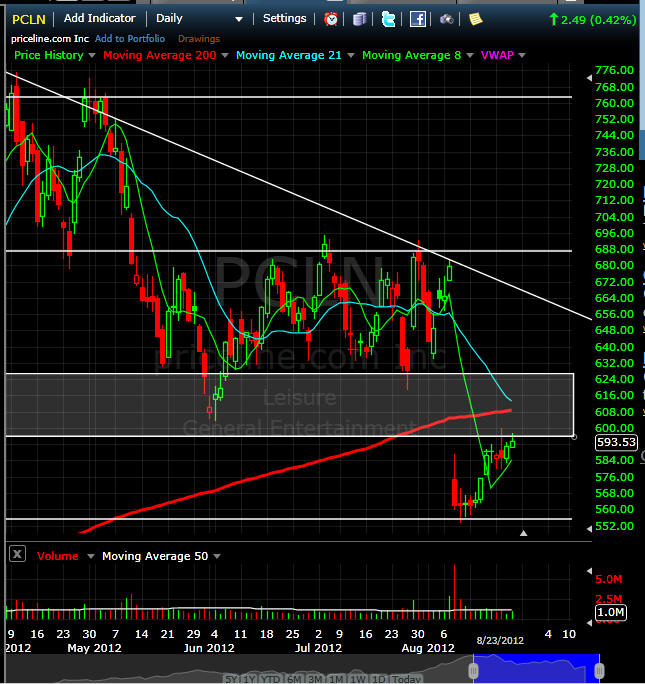Expand Moving Average 200 options arrow
The width and height of the screenshot is (645, 684).
225,55
